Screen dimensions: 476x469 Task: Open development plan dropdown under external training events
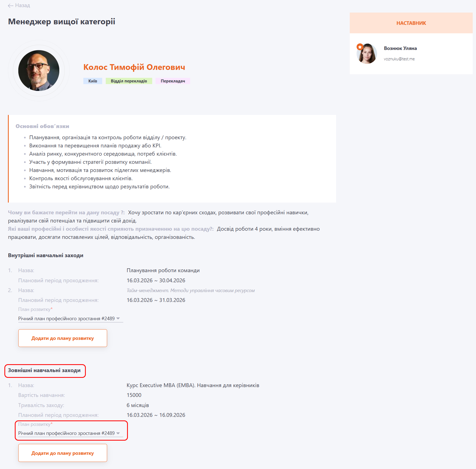pyautogui.click(x=66, y=433)
